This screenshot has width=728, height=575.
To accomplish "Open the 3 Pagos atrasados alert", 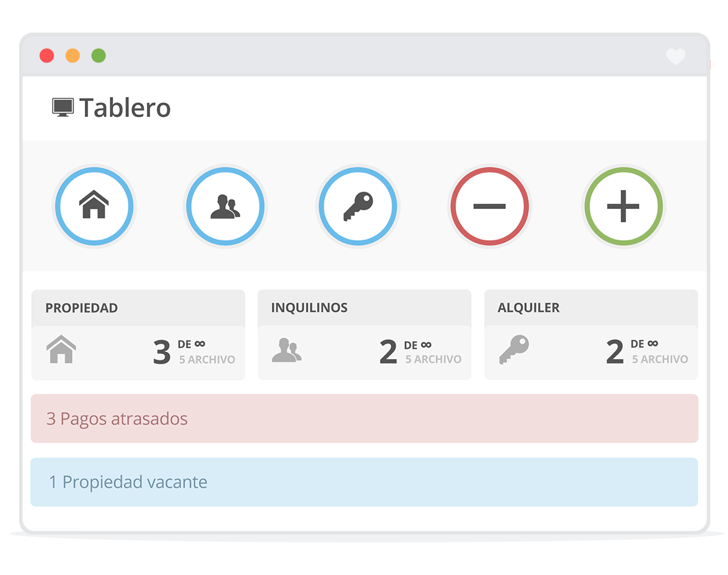I will click(x=365, y=418).
